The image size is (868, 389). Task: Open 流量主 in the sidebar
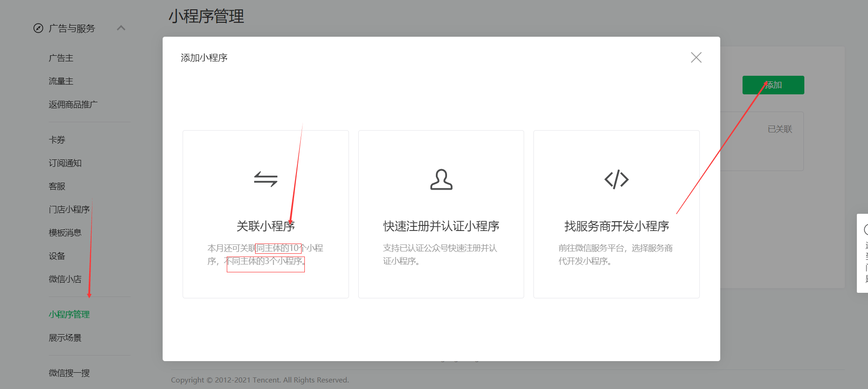click(61, 81)
